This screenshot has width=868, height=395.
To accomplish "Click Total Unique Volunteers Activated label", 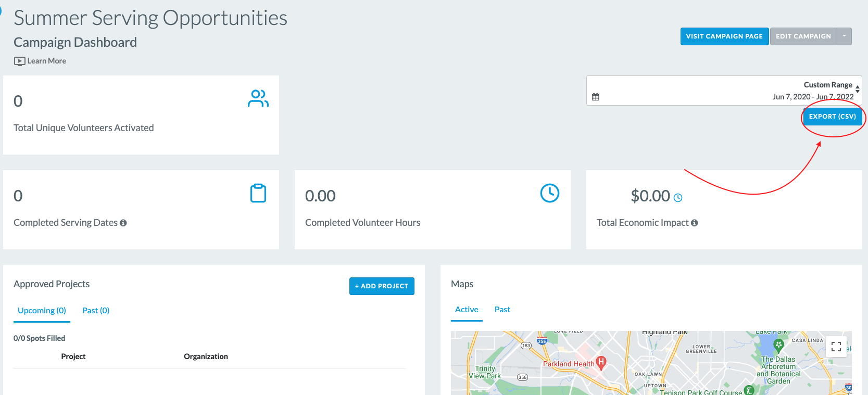I will (84, 128).
